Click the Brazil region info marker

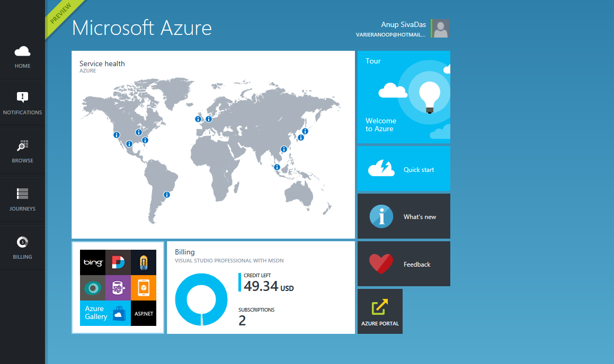pyautogui.click(x=167, y=195)
